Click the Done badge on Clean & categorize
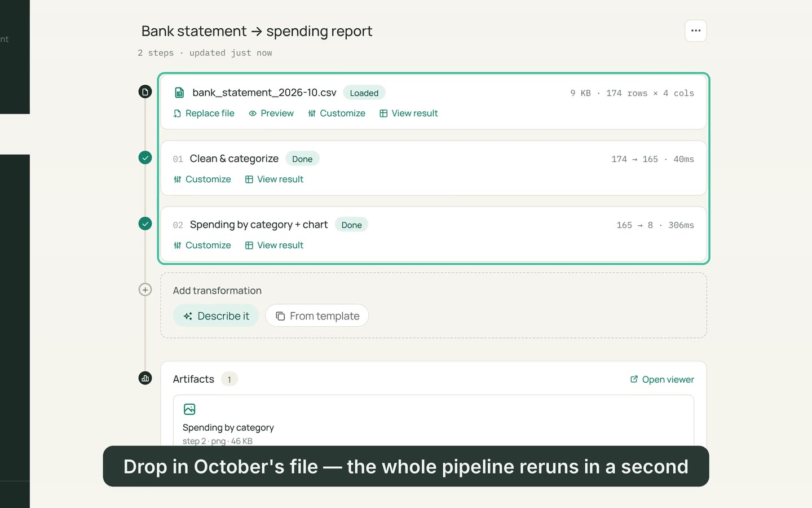The width and height of the screenshot is (812, 508). click(x=302, y=159)
